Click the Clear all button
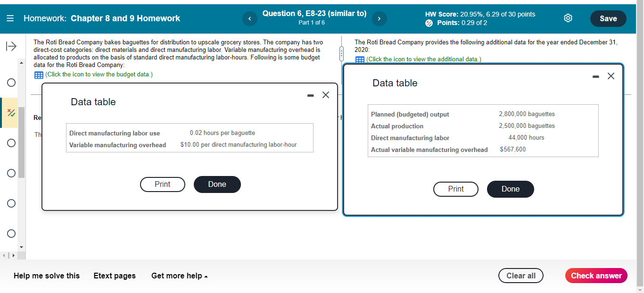 pyautogui.click(x=521, y=276)
